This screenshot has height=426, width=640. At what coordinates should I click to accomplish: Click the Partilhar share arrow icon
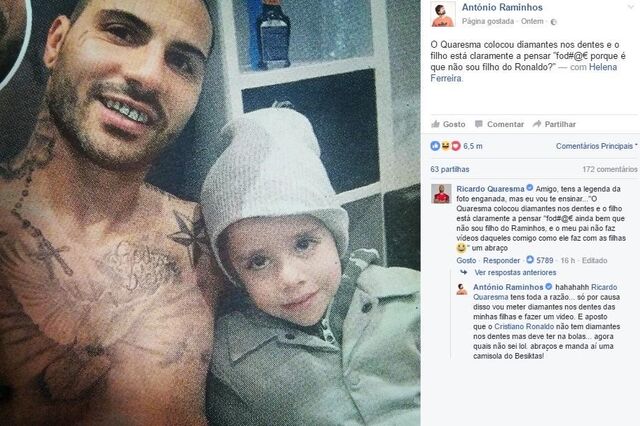click(537, 124)
